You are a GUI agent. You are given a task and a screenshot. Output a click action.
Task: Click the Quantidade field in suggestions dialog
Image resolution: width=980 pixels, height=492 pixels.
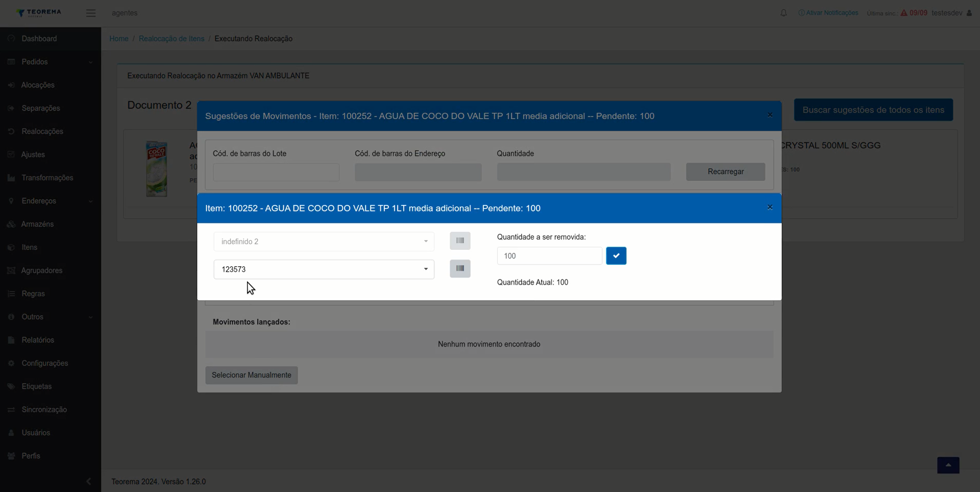[584, 172]
